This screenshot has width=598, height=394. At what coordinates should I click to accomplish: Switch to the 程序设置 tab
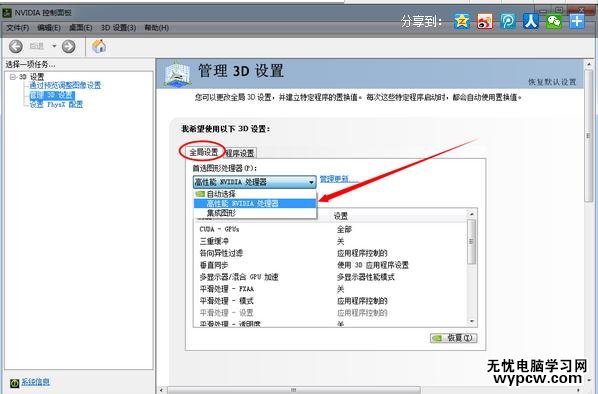(240, 153)
